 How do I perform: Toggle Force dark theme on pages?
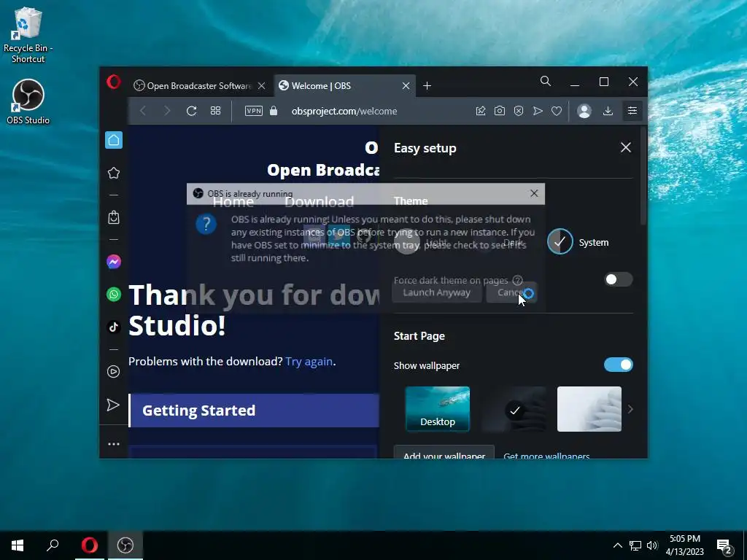(618, 279)
